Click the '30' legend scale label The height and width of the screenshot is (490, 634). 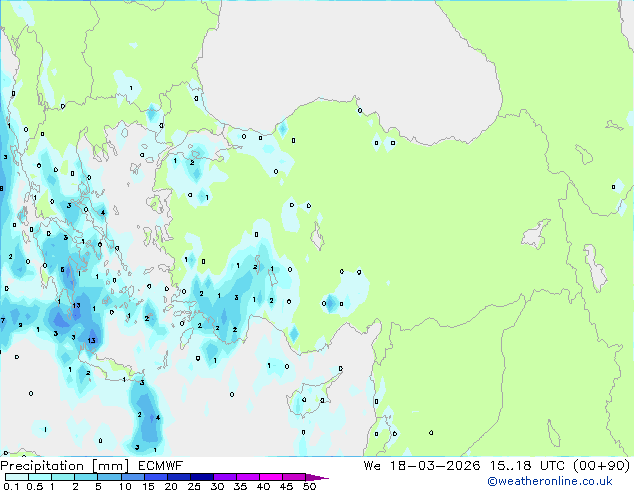(217, 486)
